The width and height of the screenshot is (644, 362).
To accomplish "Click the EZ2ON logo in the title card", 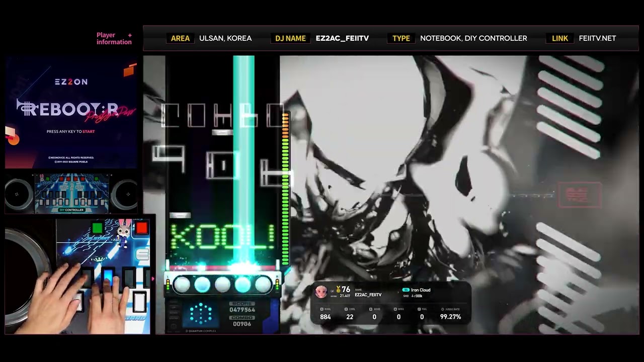I will coord(71,82).
